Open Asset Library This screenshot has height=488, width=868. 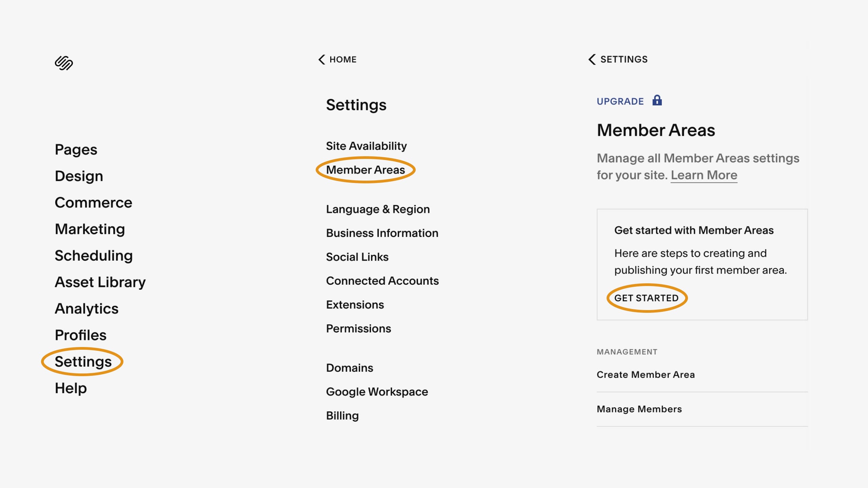pyautogui.click(x=100, y=282)
